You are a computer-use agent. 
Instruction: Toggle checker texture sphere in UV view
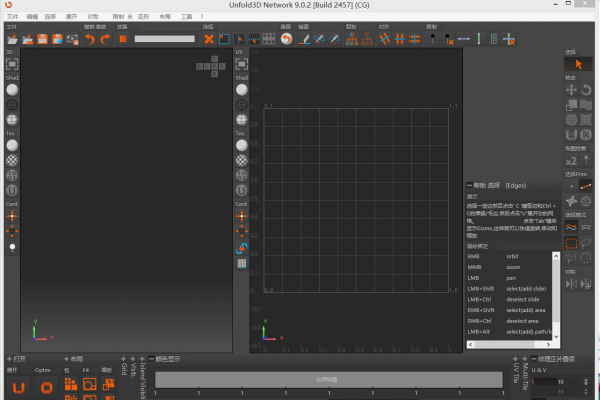coord(241,160)
